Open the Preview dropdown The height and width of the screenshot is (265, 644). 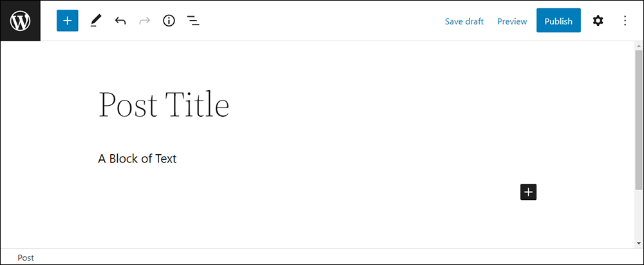[x=512, y=21]
